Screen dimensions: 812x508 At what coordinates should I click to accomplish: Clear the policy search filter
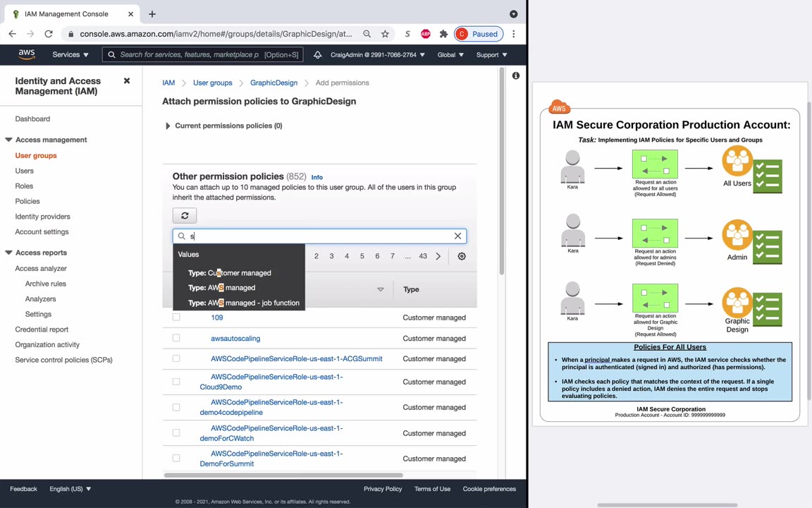click(x=457, y=236)
